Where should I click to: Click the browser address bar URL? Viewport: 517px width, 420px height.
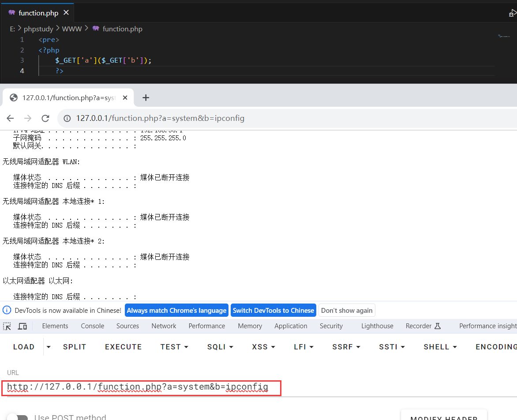pyautogui.click(x=160, y=118)
